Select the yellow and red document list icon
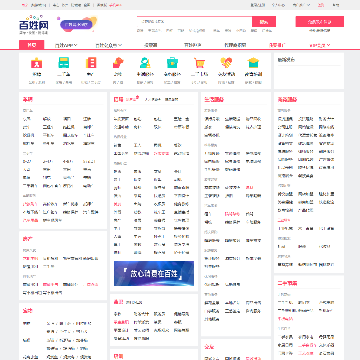This screenshot has height=360, width=360. click(x=91, y=62)
